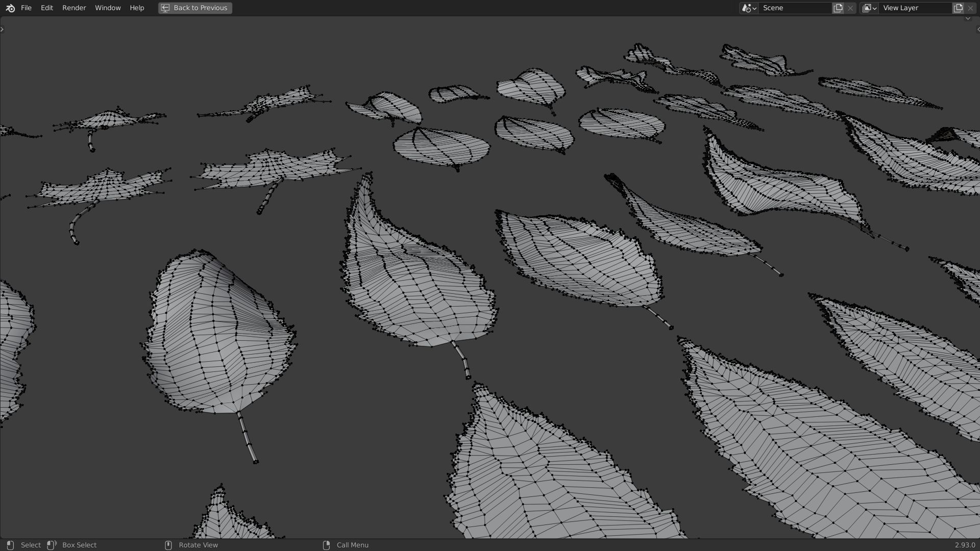The width and height of the screenshot is (980, 551).
Task: Delete the scene with the X icon
Action: (850, 8)
